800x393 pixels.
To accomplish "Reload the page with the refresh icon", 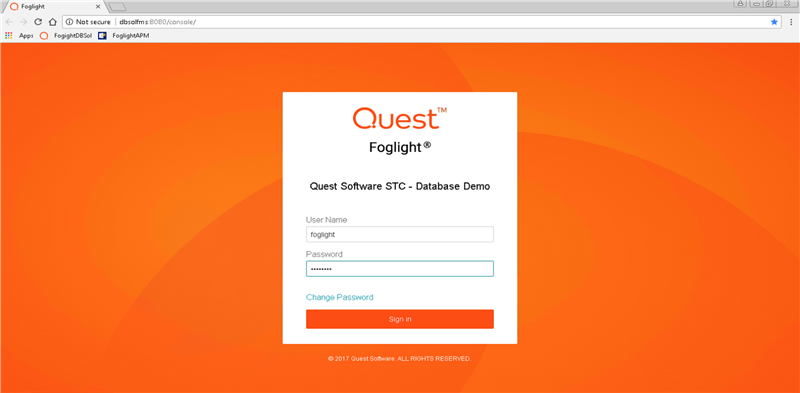I will 37,22.
